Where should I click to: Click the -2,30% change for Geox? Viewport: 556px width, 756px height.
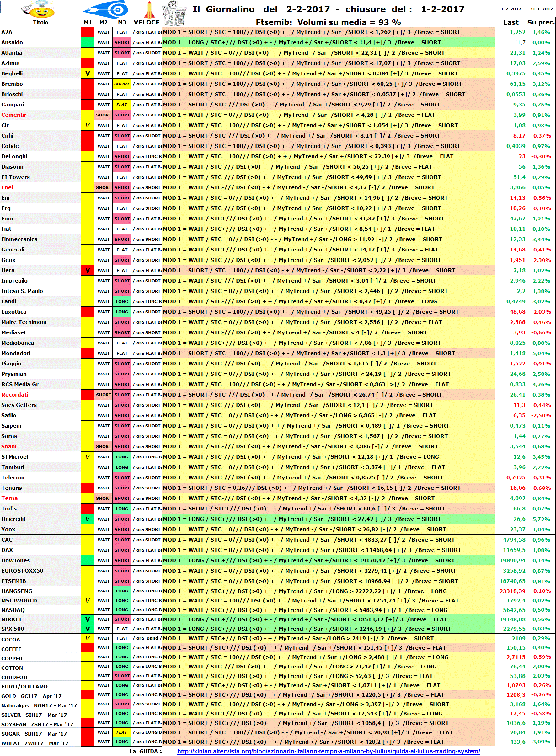pyautogui.click(x=541, y=260)
